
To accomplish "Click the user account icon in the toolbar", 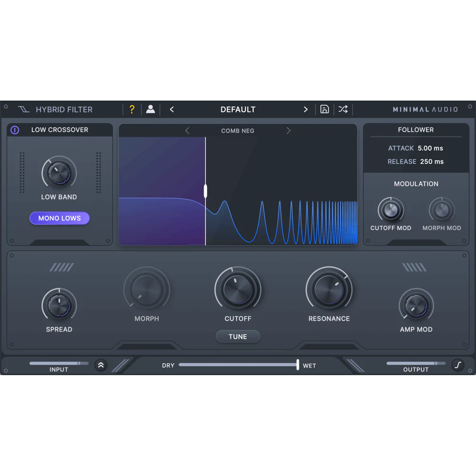I will (x=151, y=109).
